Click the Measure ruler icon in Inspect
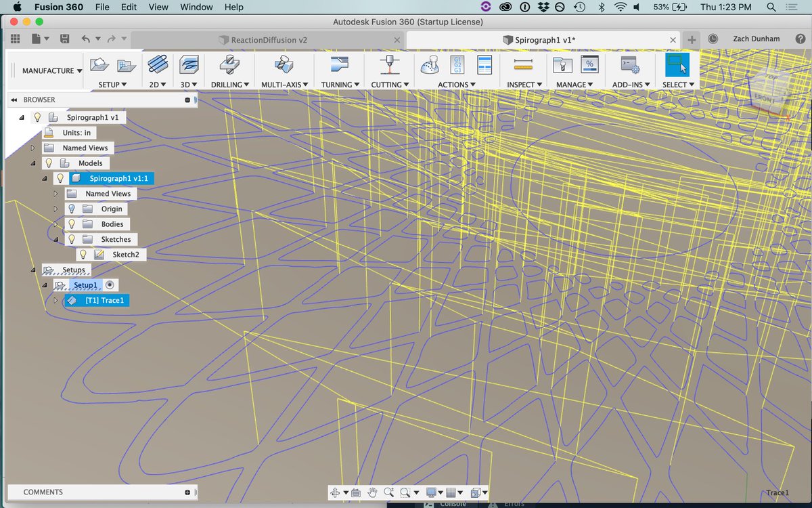Screen dimensions: 812x508 523,65
